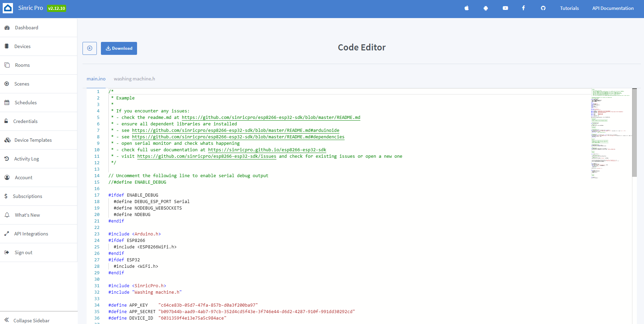Image resolution: width=644 pixels, height=324 pixels.
Task: Open the Scenes section
Action: click(21, 83)
